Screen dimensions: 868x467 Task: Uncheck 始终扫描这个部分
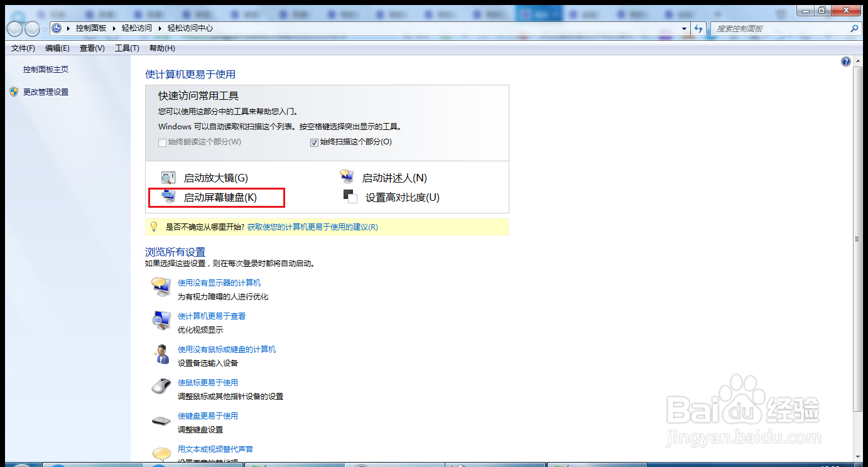tap(313, 142)
